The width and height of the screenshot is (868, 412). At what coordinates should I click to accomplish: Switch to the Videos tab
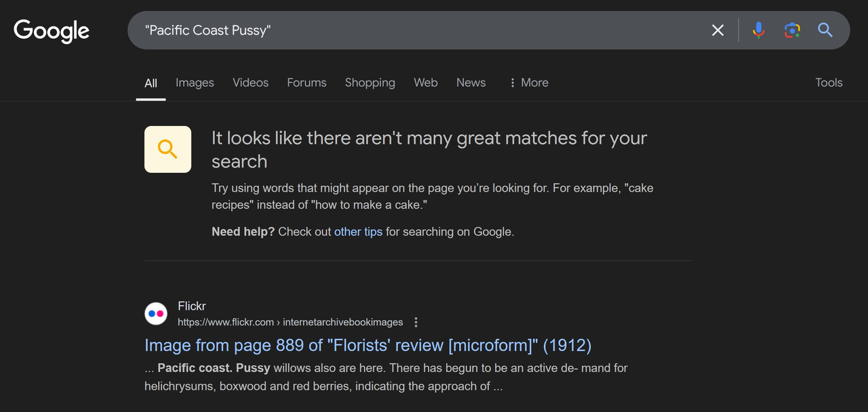[250, 83]
